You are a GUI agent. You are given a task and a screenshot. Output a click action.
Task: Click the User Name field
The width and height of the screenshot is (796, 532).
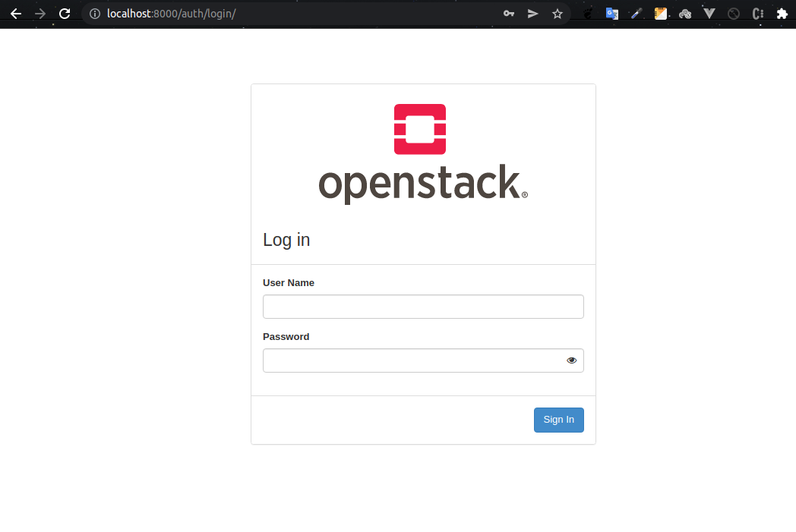pos(423,307)
